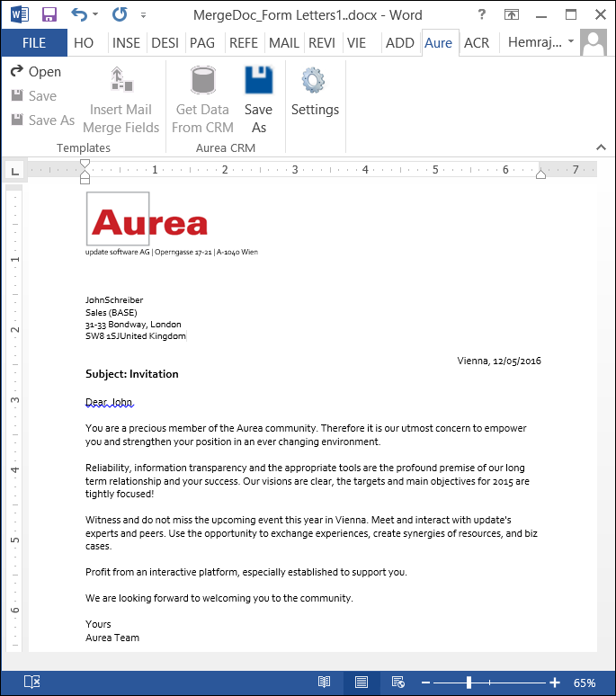The height and width of the screenshot is (696, 616).
Task: Open the FILE tab
Action: (34, 42)
